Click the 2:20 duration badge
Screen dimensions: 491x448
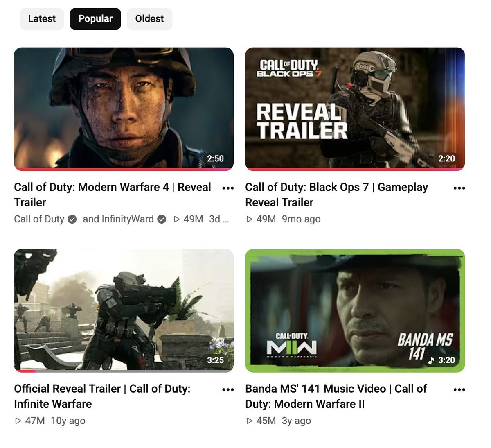[x=446, y=158]
